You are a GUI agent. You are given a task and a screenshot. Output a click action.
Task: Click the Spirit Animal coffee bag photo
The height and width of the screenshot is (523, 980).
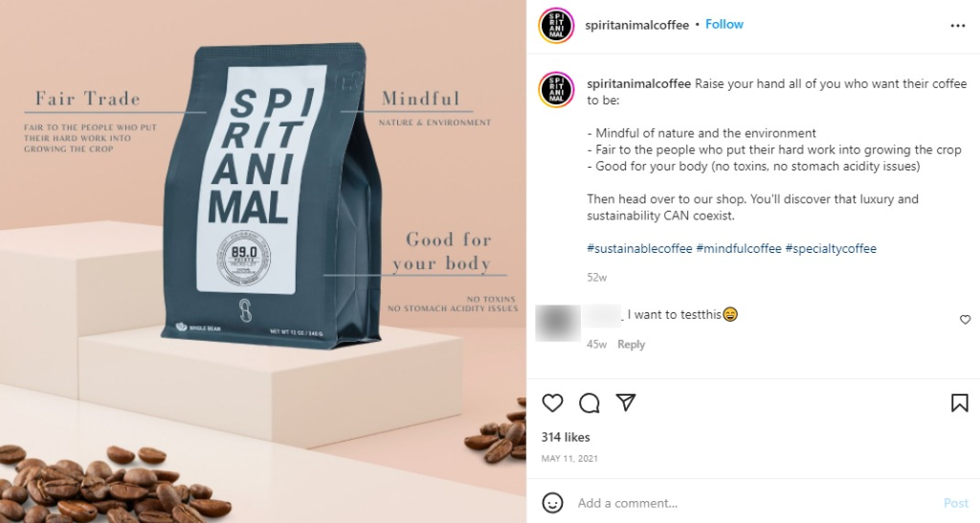[x=263, y=261]
